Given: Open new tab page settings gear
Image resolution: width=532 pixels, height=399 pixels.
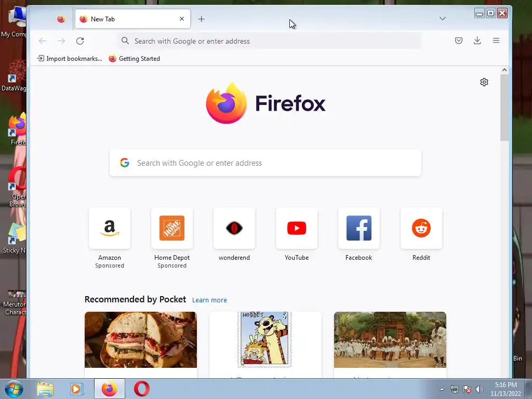Looking at the screenshot, I should 484,82.
